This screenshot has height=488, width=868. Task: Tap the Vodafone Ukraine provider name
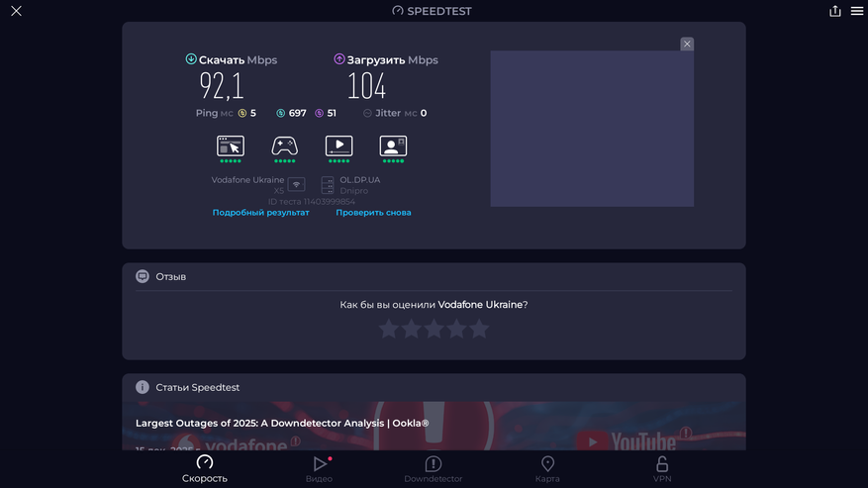click(x=247, y=180)
